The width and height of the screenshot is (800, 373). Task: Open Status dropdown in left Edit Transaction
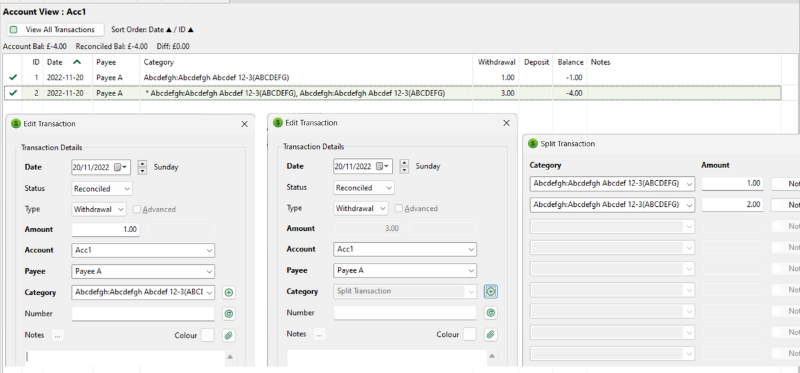coord(103,189)
